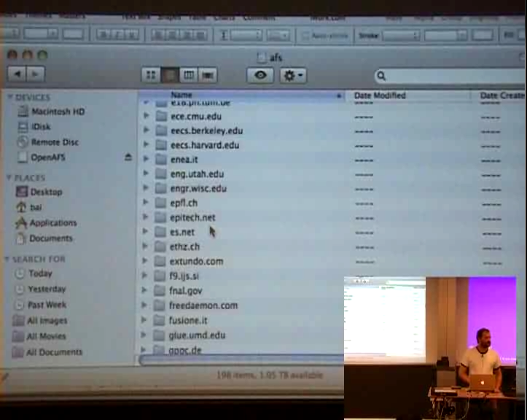Expand the eecs.harvard.edu folder triangle
This screenshot has width=527, height=420.
pyautogui.click(x=147, y=144)
